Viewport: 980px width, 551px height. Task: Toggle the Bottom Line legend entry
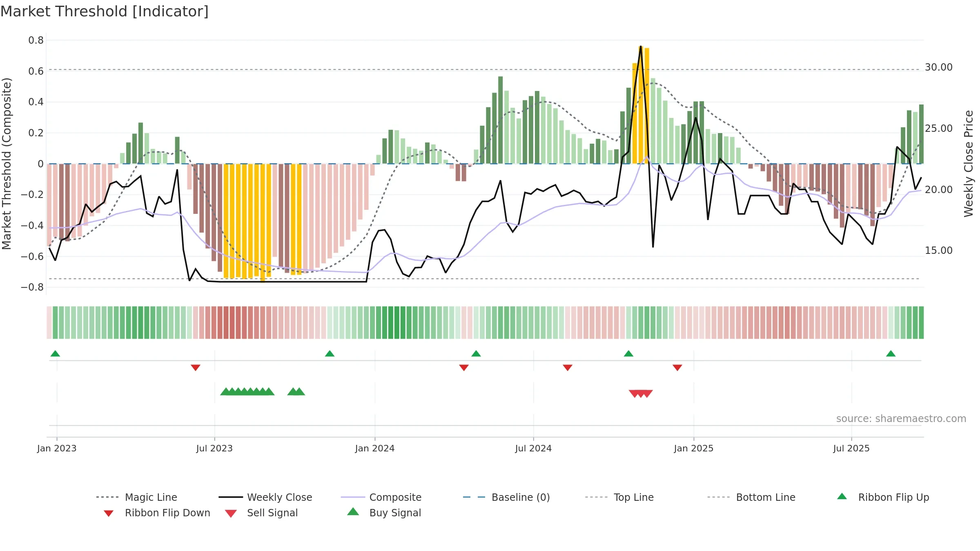pyautogui.click(x=751, y=497)
